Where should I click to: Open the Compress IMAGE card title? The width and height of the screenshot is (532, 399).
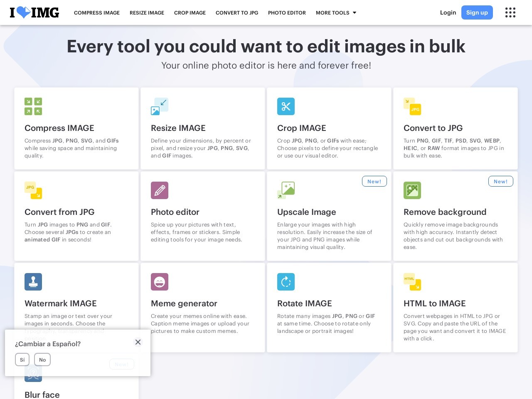click(x=59, y=128)
